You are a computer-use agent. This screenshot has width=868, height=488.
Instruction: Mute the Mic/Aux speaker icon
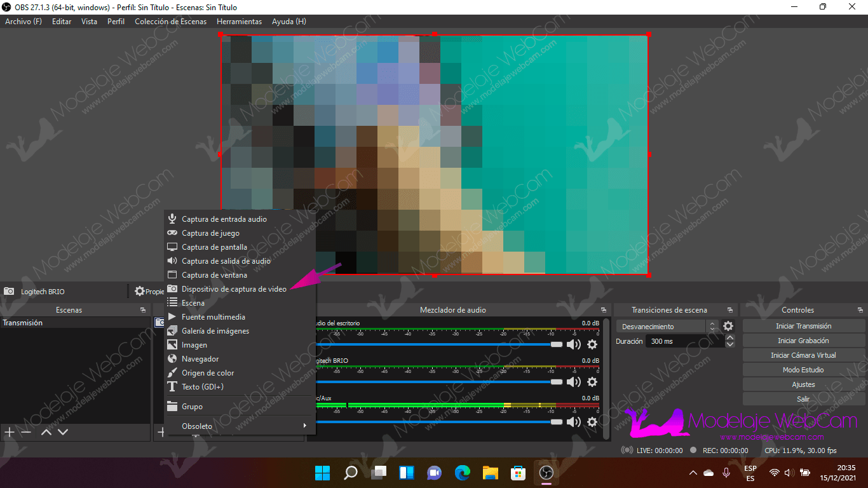(574, 422)
